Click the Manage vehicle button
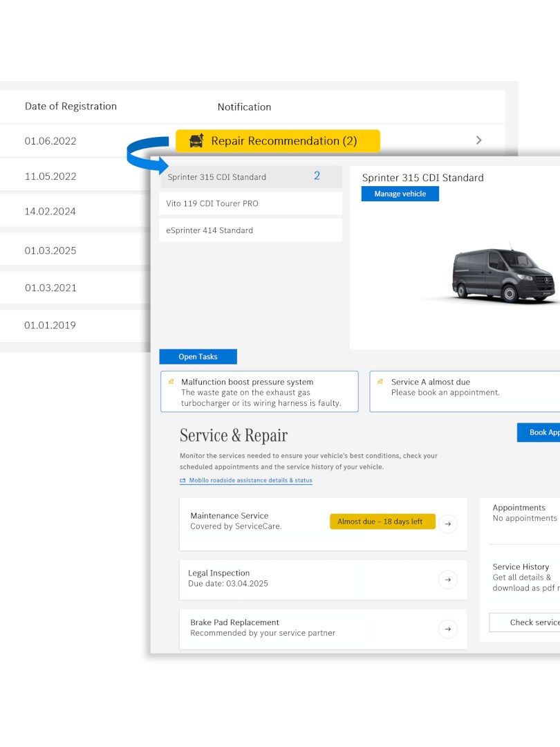This screenshot has width=560, height=747. point(400,194)
